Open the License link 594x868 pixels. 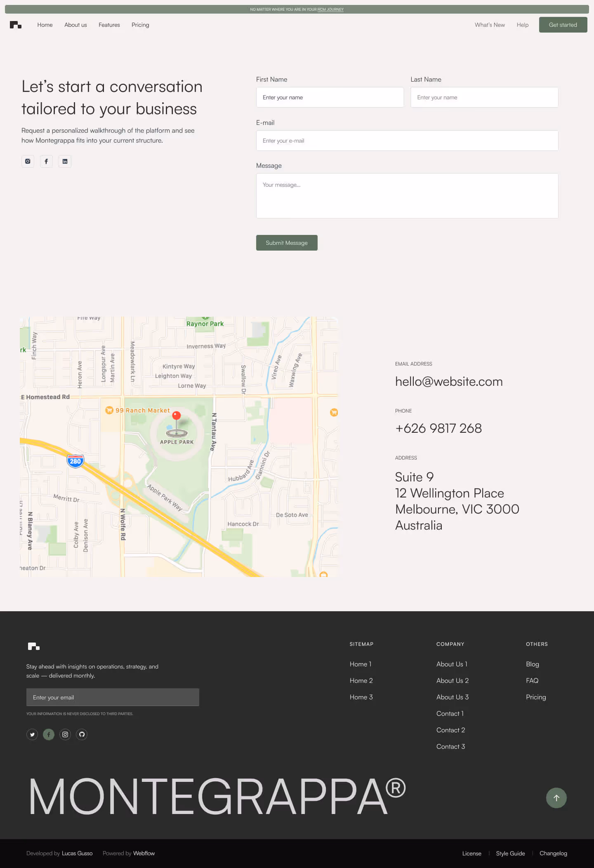(x=472, y=853)
